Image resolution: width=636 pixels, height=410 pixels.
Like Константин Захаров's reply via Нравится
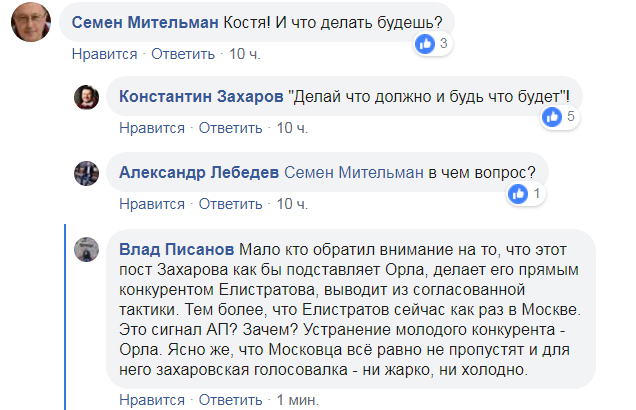[x=152, y=128]
